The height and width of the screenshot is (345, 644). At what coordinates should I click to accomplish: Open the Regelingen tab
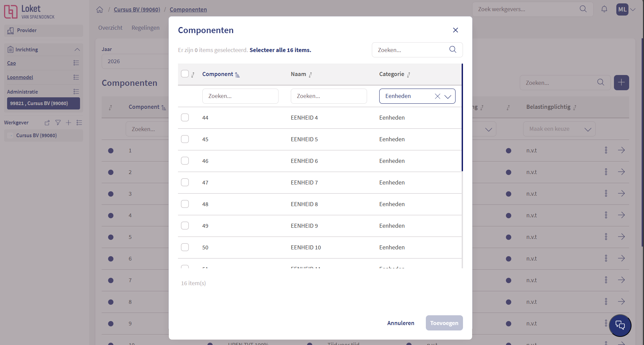[145, 28]
